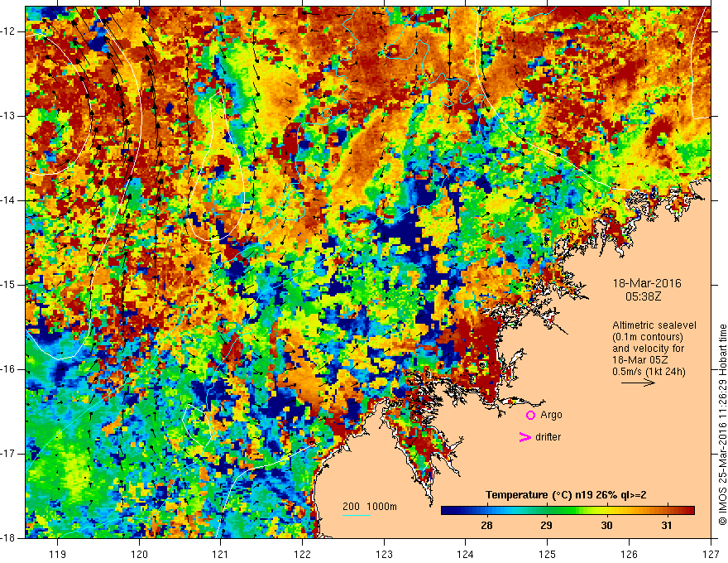Click the magenta drifter arrowhead symbol

pos(524,437)
